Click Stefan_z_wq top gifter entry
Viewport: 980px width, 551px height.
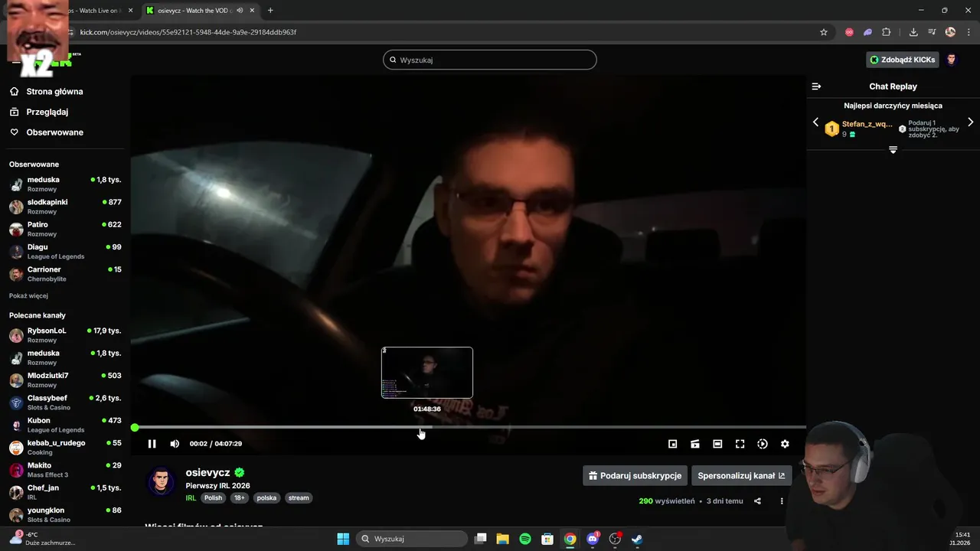tap(857, 128)
